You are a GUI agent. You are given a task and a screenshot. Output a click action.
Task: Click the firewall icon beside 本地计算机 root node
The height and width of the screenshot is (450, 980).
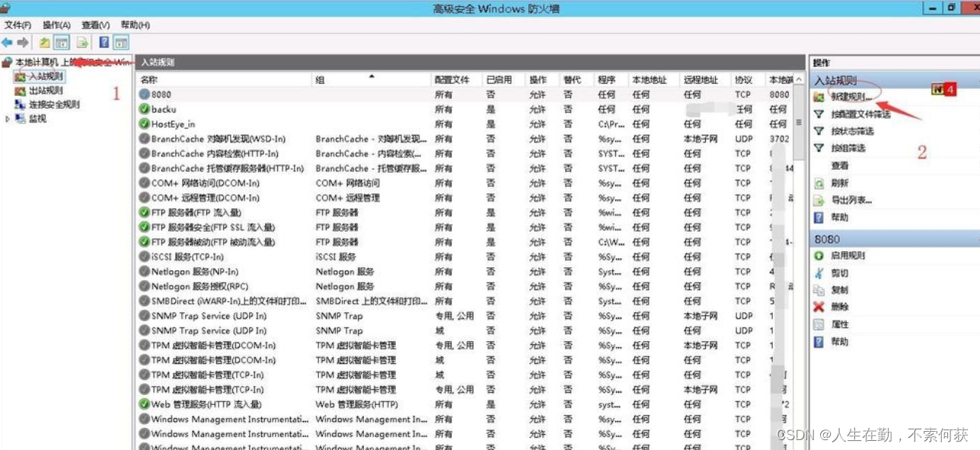click(7, 62)
